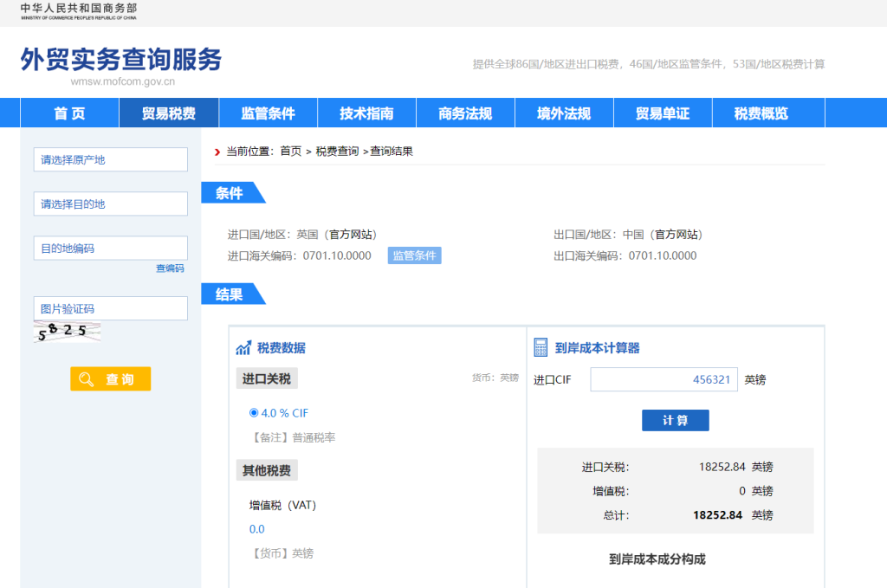Screen dimensions: 887x588
Task: Click the 到岸成本成分构成 heading
Action: (x=657, y=559)
